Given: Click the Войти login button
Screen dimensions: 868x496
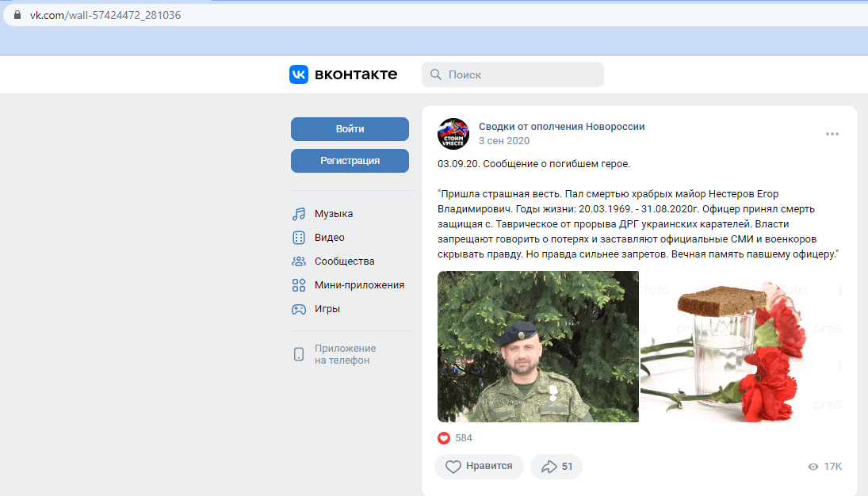Looking at the screenshot, I should [350, 129].
